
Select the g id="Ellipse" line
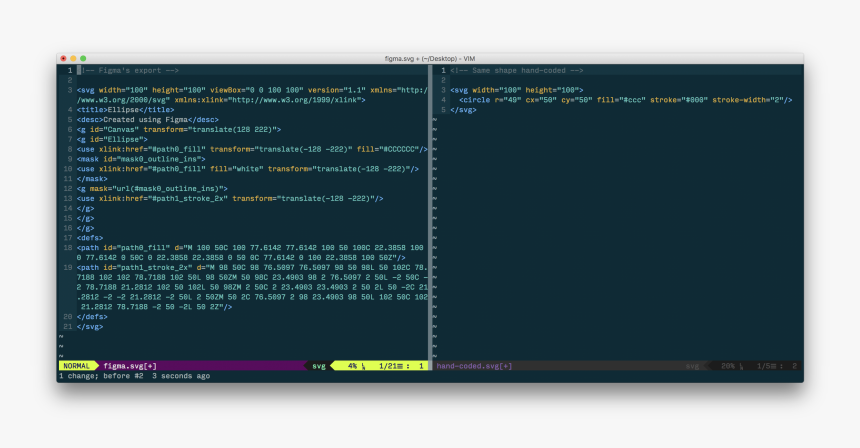pos(112,139)
